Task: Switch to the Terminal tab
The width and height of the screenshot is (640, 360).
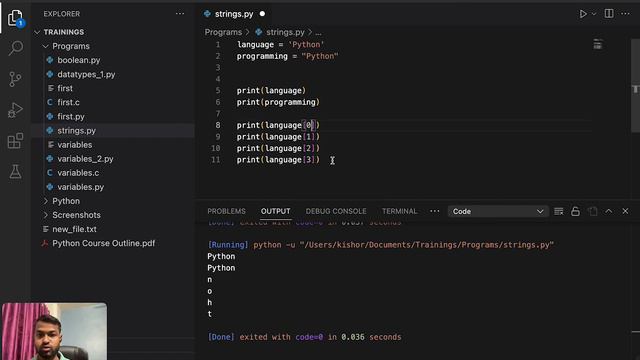Action: (x=400, y=211)
